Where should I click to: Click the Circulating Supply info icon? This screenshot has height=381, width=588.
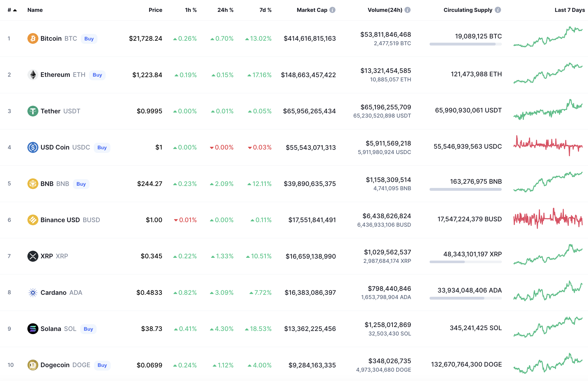(x=498, y=10)
